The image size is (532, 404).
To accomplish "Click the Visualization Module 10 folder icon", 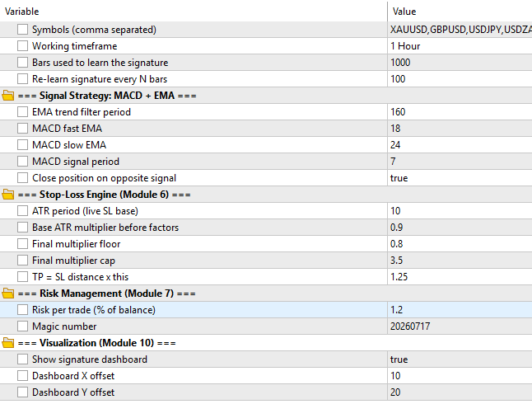I will tap(8, 343).
